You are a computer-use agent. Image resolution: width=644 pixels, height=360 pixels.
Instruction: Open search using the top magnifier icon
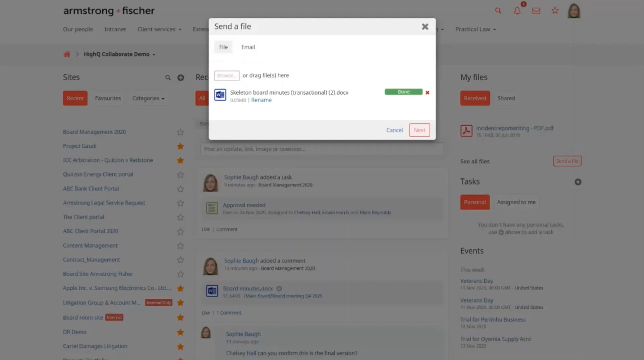[498, 11]
